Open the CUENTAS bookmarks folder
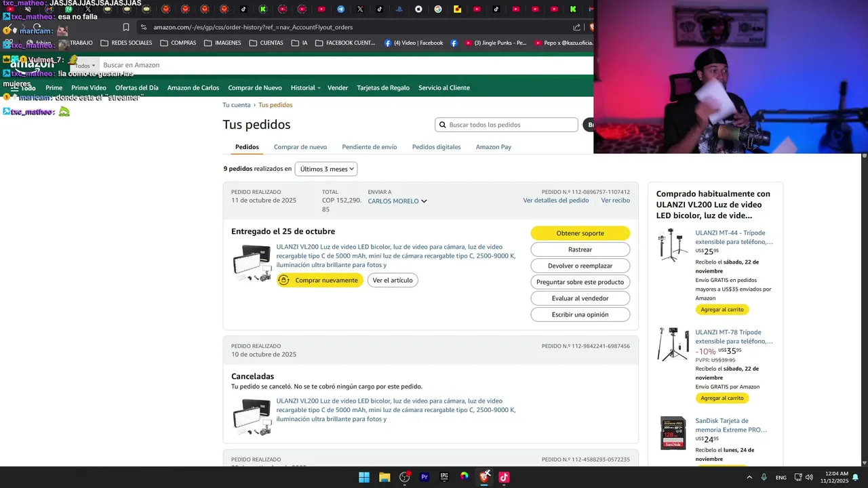The image size is (868, 488). (x=267, y=43)
